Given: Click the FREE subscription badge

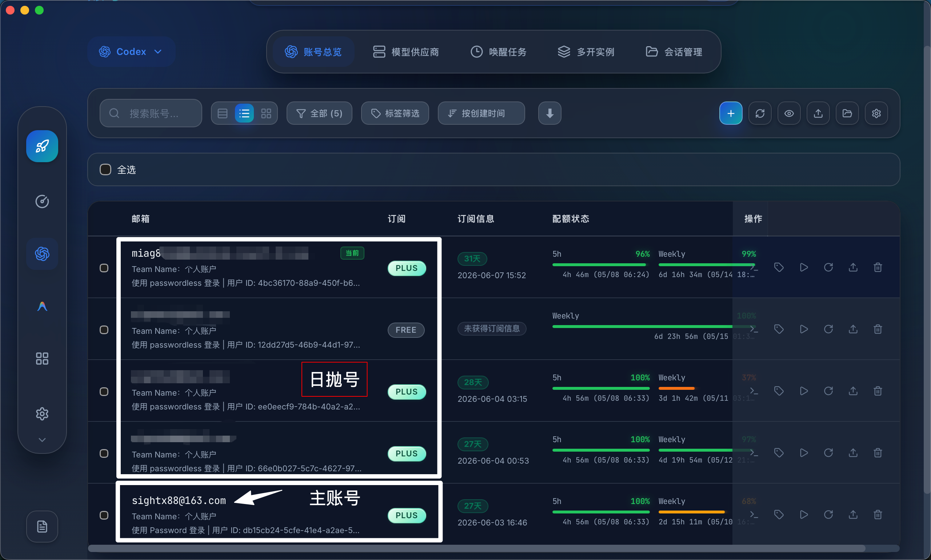Looking at the screenshot, I should point(406,330).
